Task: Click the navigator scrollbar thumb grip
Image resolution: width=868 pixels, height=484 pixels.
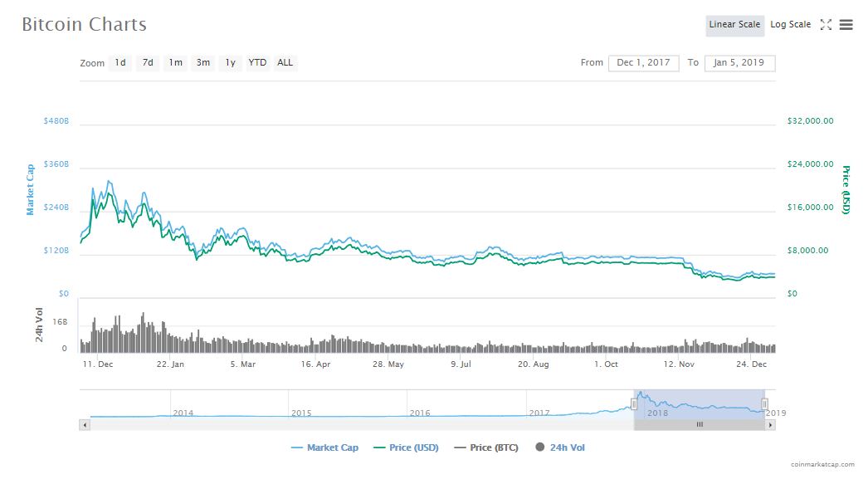Action: coord(700,424)
